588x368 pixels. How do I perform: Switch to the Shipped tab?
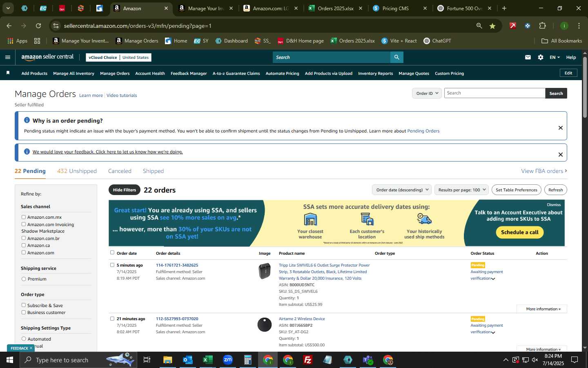(x=153, y=171)
